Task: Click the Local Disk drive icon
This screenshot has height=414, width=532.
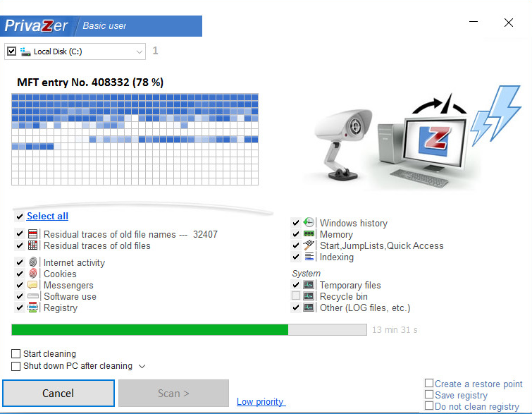Action: [x=25, y=51]
